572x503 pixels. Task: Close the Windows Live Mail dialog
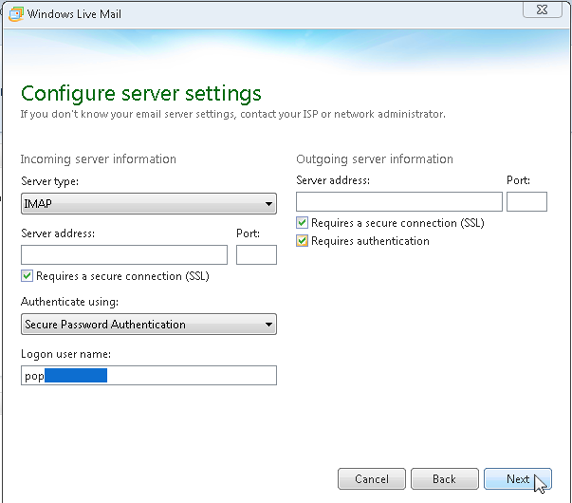(x=542, y=9)
